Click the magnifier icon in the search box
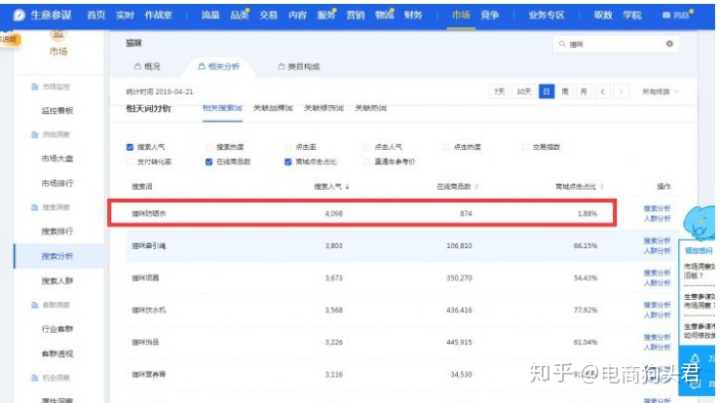Screen dimensions: 720x403 tap(561, 45)
